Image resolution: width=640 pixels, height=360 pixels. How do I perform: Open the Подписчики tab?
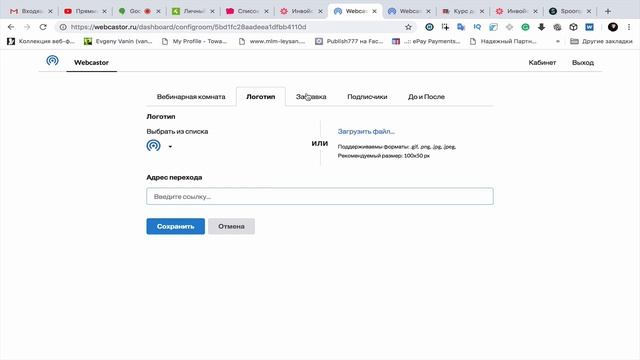367,97
